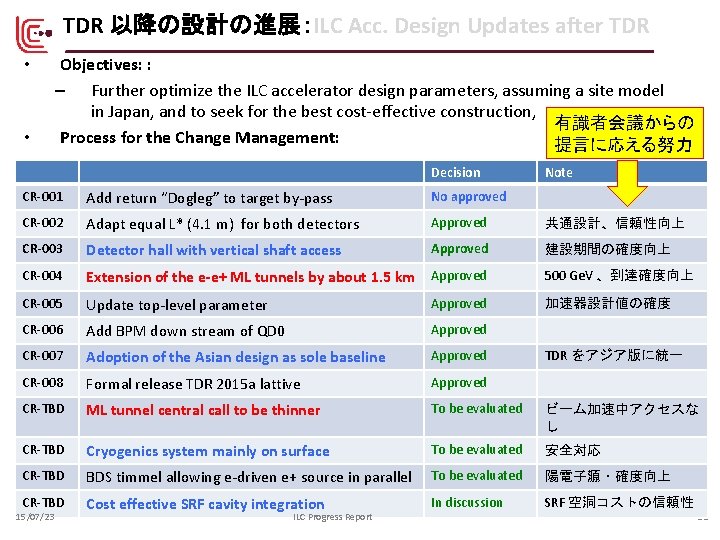Click the note "TDR をアジア版に統一"
The width and height of the screenshot is (720, 540).
coord(613,355)
